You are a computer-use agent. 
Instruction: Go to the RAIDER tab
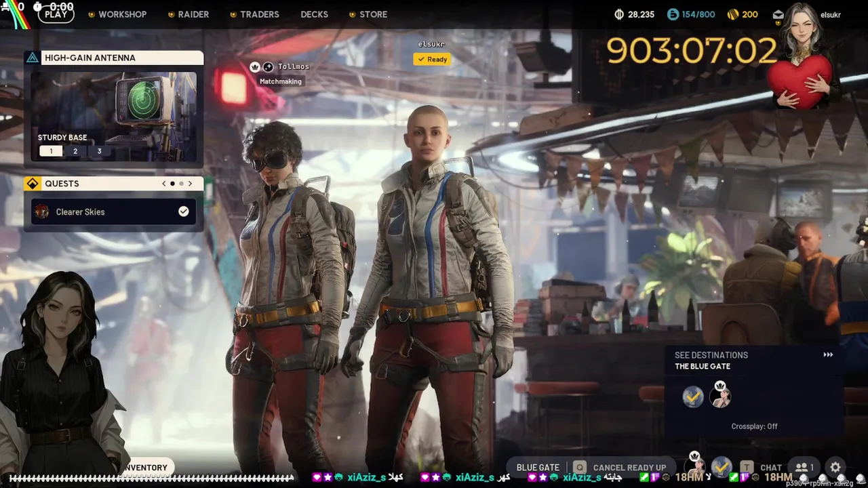[x=193, y=14]
